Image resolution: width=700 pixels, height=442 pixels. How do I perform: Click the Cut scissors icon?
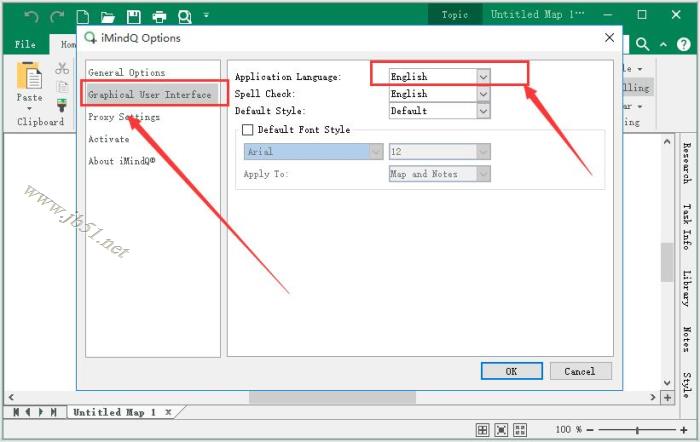point(62,68)
